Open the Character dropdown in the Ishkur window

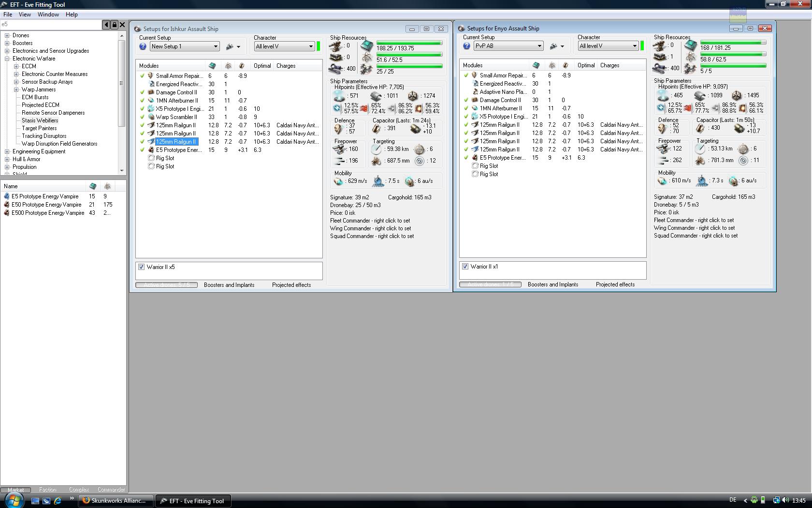pyautogui.click(x=285, y=46)
